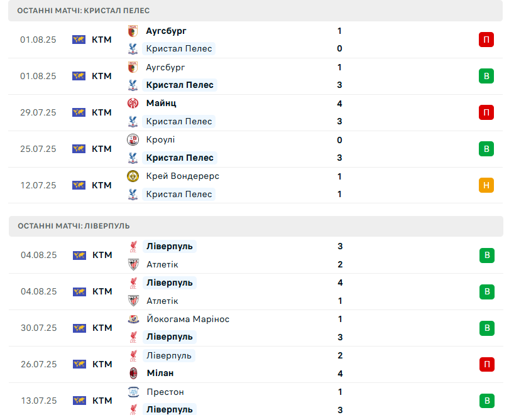This screenshot has width=509, height=420.
Task: Click the red П badge in the Майнц match
Action: tap(486, 112)
